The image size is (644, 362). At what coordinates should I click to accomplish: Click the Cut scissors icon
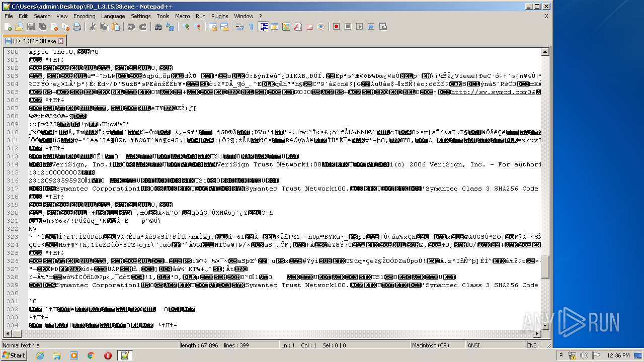pyautogui.click(x=93, y=27)
